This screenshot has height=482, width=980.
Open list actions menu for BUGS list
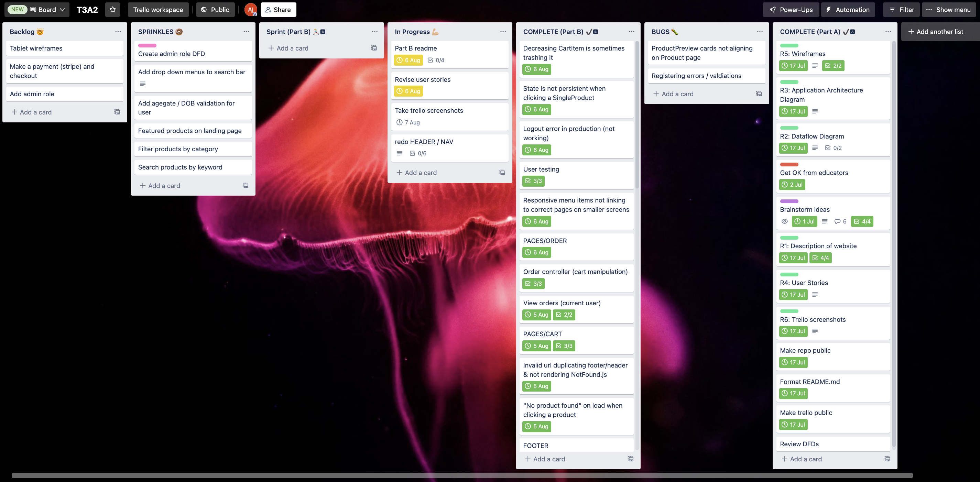760,32
